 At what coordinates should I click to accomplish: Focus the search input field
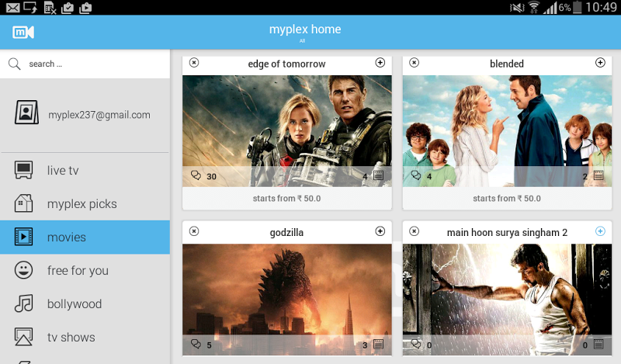(85, 64)
